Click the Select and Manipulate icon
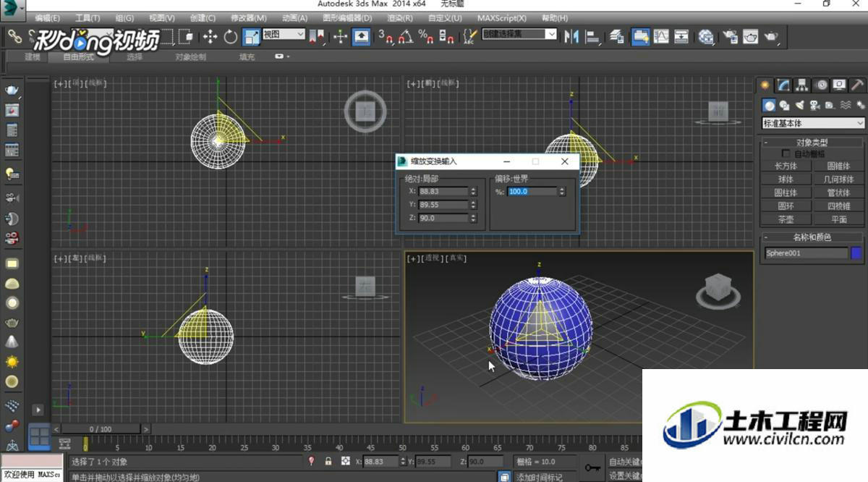Screen dimensions: 868x482 [x=340, y=36]
